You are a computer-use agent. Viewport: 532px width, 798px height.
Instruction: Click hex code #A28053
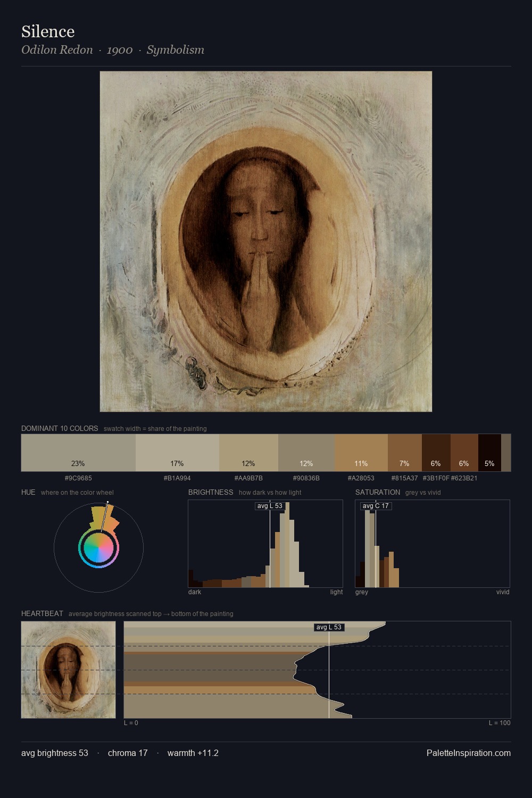click(361, 478)
